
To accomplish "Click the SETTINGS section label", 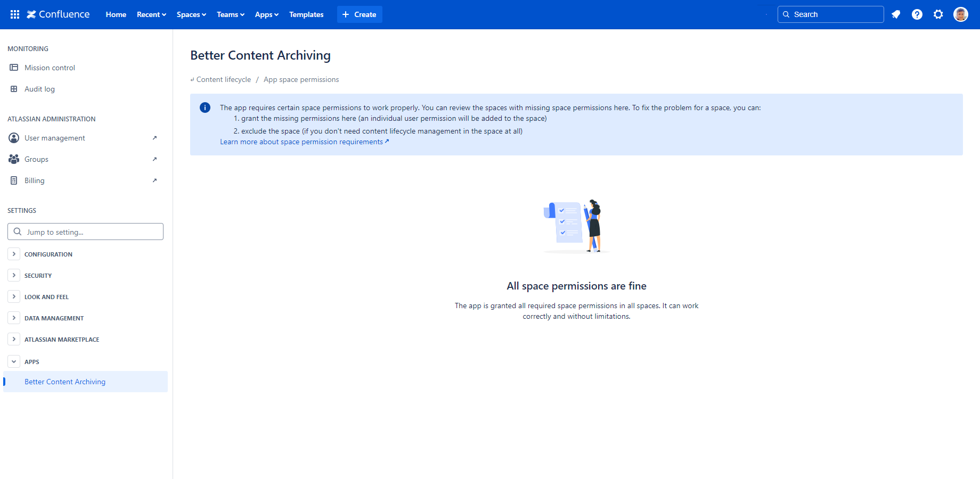I will pos(22,210).
